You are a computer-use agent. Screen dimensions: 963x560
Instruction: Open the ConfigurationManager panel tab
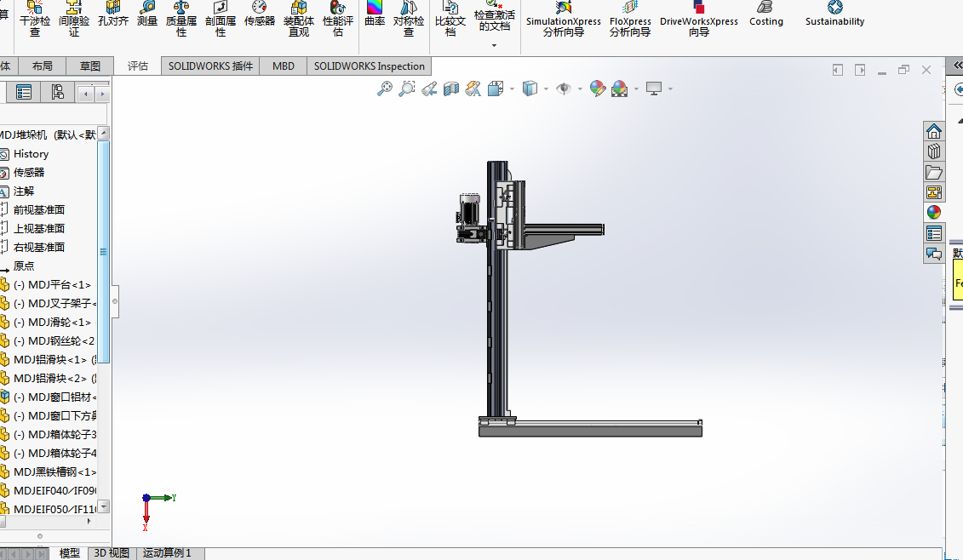click(x=57, y=93)
